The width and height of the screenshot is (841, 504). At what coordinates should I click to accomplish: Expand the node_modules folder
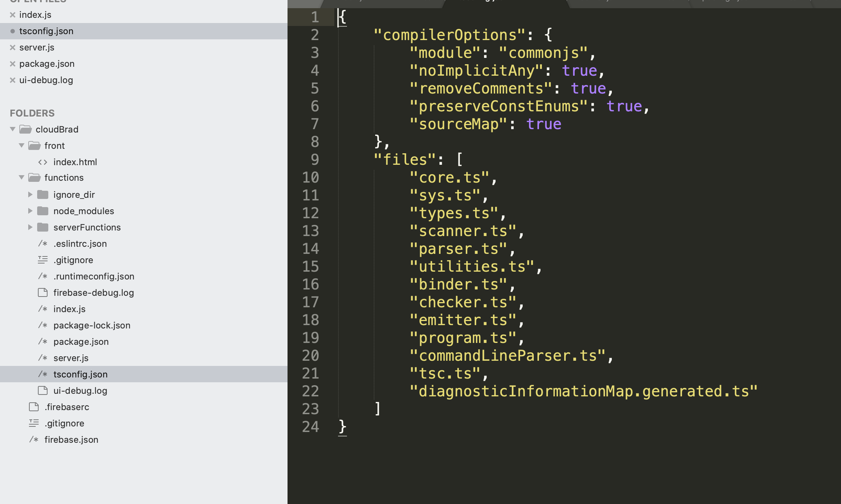coord(30,211)
